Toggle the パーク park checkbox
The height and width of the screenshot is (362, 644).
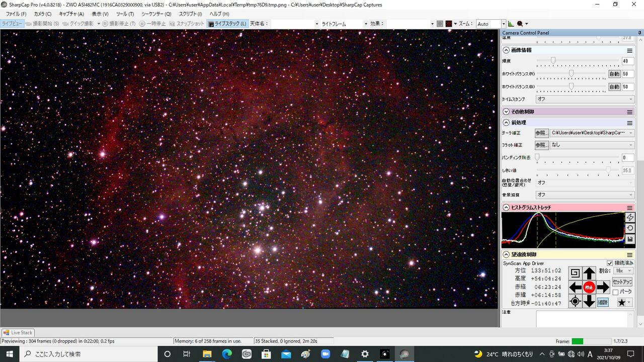pos(615,292)
